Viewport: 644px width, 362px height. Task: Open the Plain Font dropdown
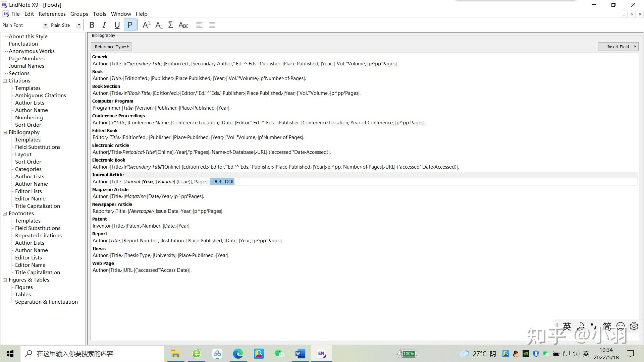(45, 25)
